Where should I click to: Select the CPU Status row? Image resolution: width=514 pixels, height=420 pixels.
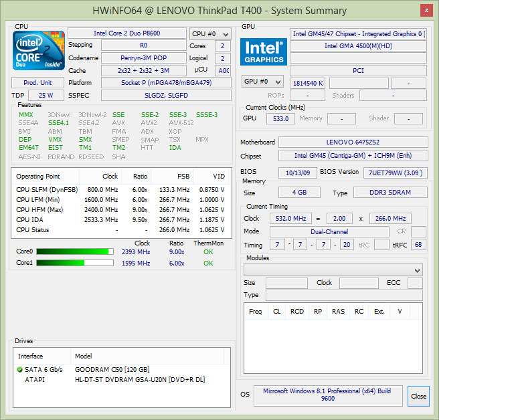coord(120,230)
